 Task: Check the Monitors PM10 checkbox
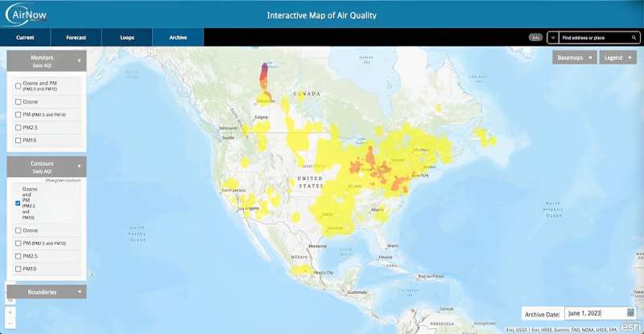(x=19, y=140)
